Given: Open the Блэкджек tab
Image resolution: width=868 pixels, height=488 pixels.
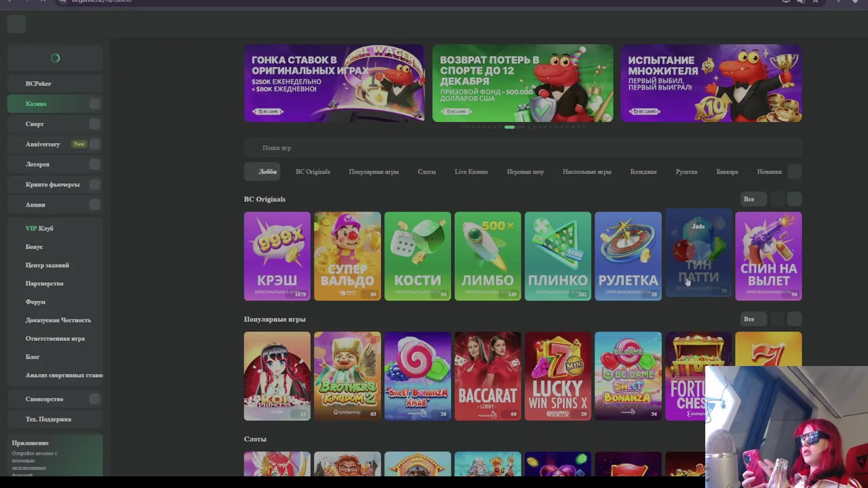Looking at the screenshot, I should pos(644,171).
